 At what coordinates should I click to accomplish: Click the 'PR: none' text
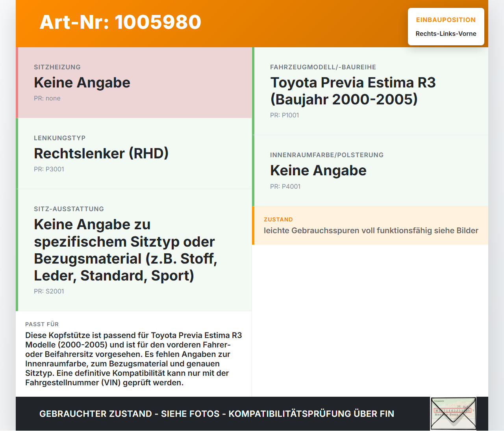[47, 98]
